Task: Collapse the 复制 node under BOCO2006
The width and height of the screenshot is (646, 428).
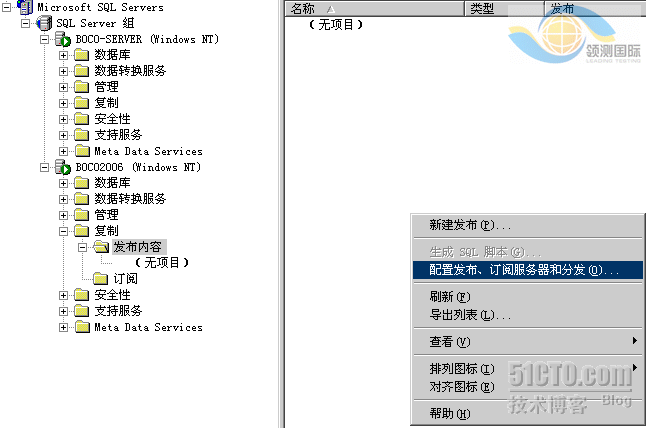Action: (64, 231)
